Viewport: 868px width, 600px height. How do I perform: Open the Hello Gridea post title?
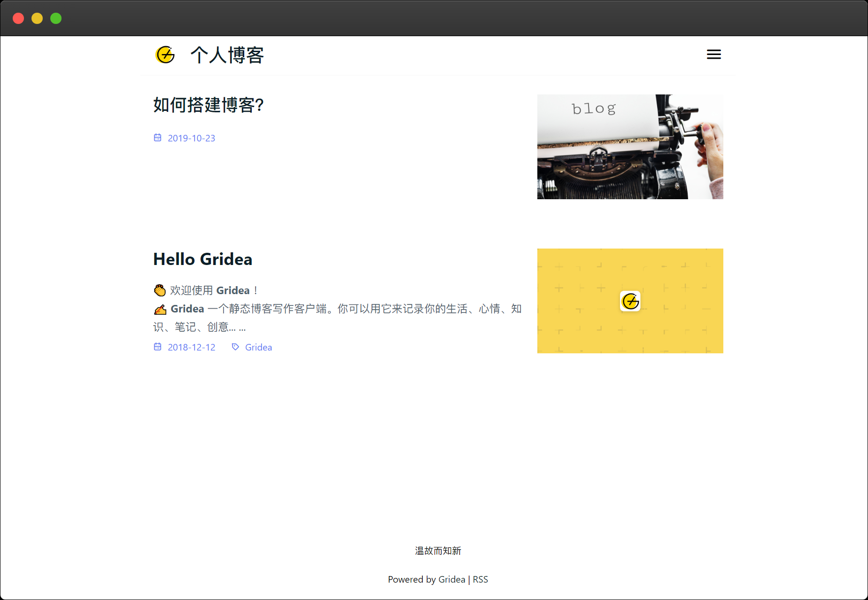[x=202, y=259]
